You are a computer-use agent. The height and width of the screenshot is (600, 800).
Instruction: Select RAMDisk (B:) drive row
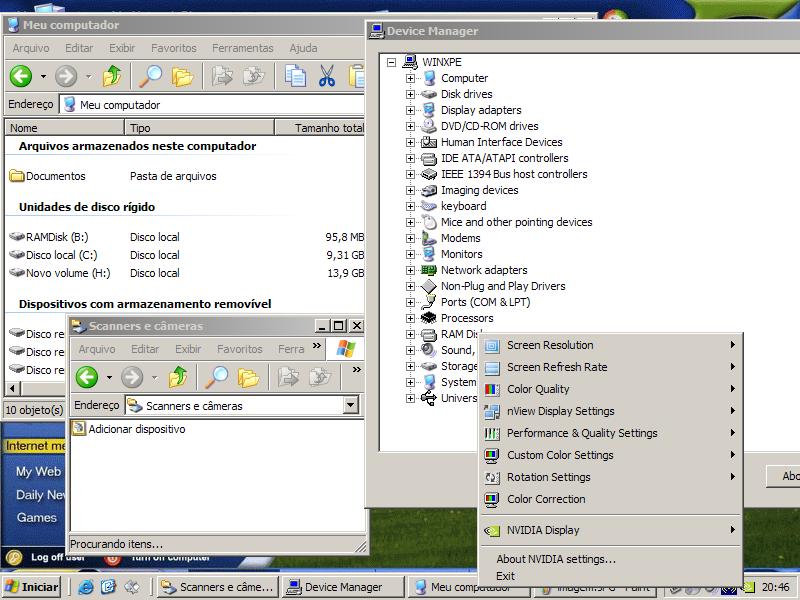click(186, 237)
